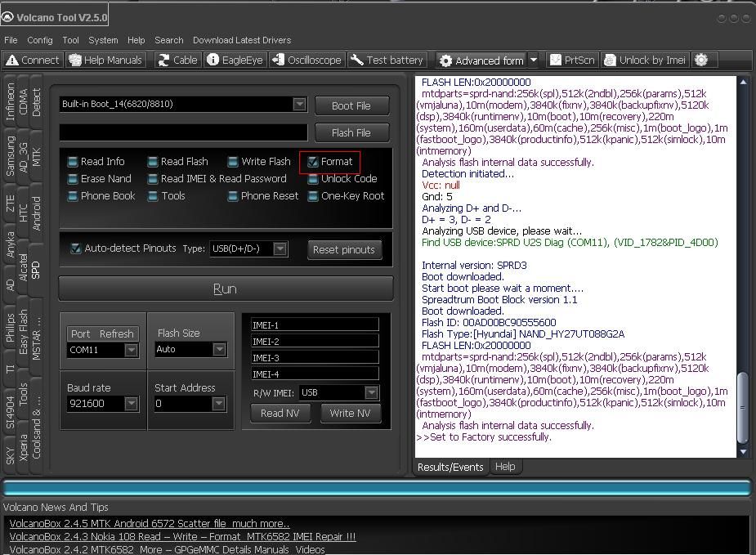
Task: Click the IMEI-1 input field
Action: (x=315, y=324)
